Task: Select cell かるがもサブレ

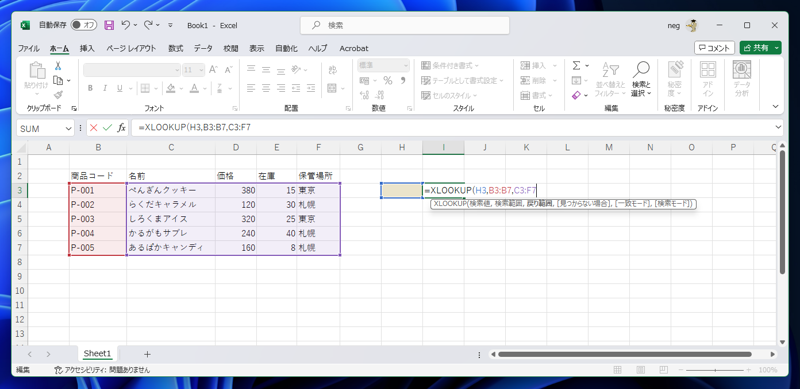Action: coord(171,233)
